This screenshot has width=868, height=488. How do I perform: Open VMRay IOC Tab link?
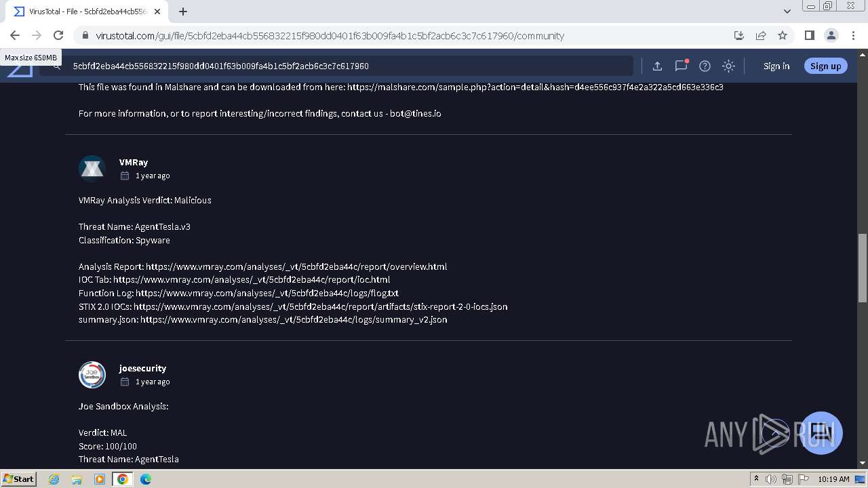point(252,279)
